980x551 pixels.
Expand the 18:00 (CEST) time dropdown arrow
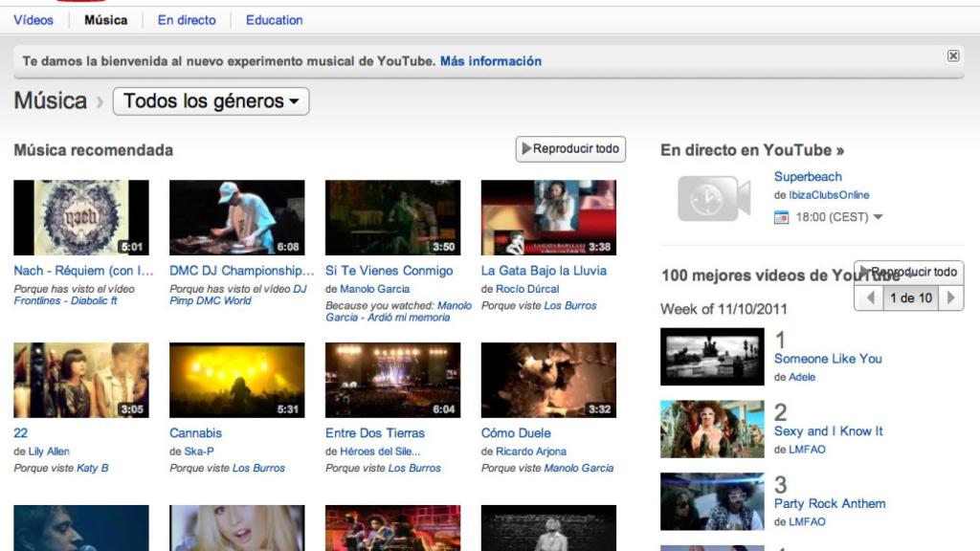pyautogui.click(x=879, y=217)
